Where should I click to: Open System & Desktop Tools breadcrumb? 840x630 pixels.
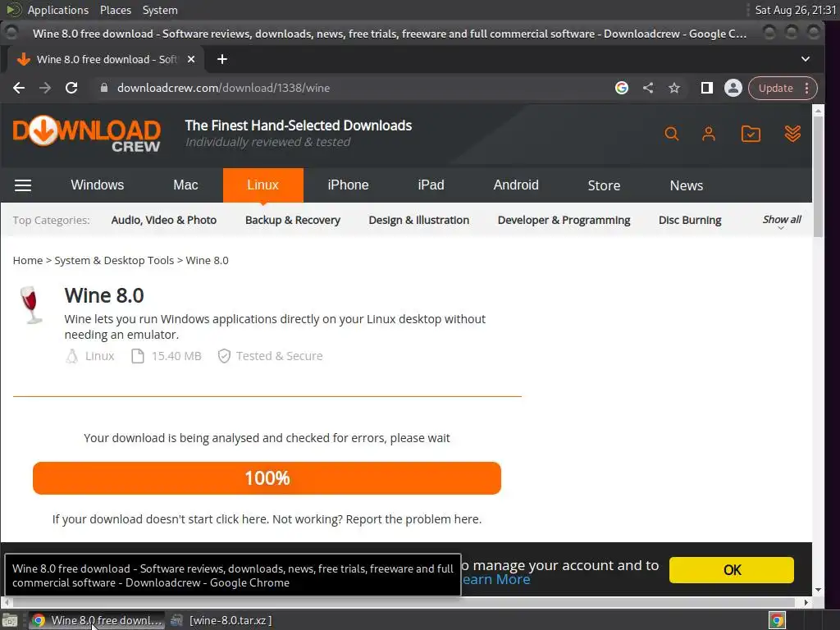[x=114, y=260]
